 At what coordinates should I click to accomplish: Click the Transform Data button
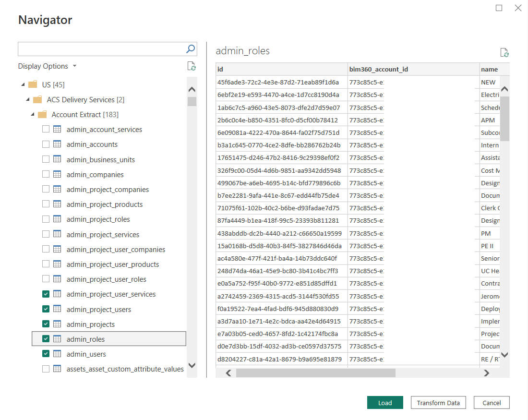coord(438,402)
